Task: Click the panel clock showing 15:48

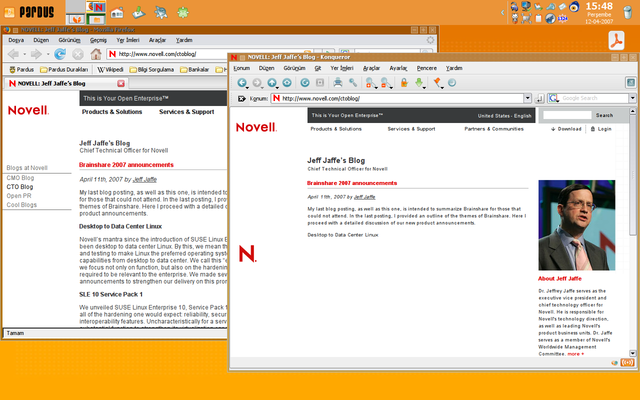Action: pos(599,7)
